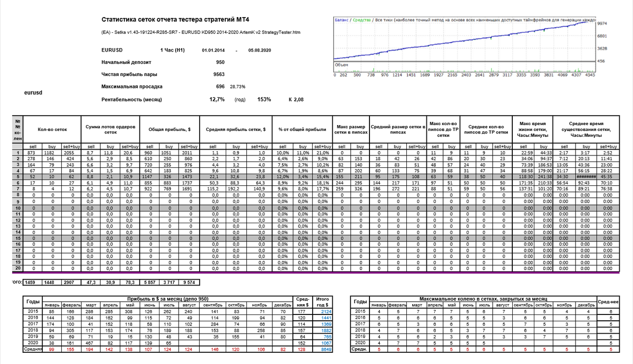Image resolution: width=633 pixels, height=364 pixels.
Task: Click the "Средства" legend label in chart
Action: (362, 20)
